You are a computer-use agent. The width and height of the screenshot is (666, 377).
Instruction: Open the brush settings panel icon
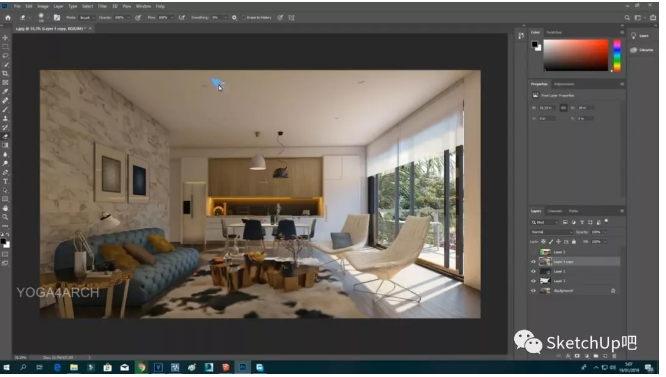tap(57, 17)
